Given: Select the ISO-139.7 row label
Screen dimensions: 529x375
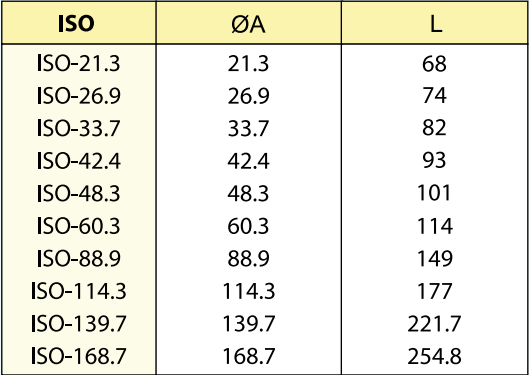Looking at the screenshot, I should coord(79,323).
